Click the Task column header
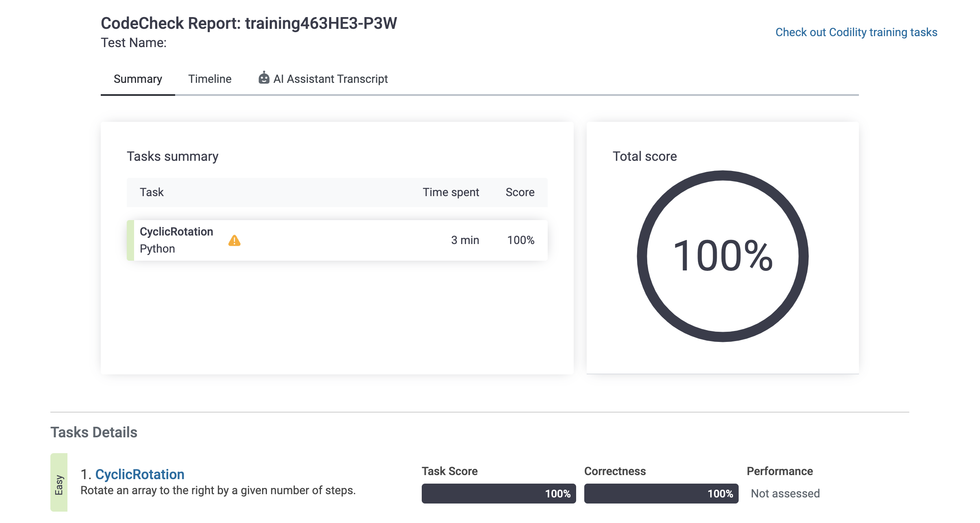 [152, 192]
